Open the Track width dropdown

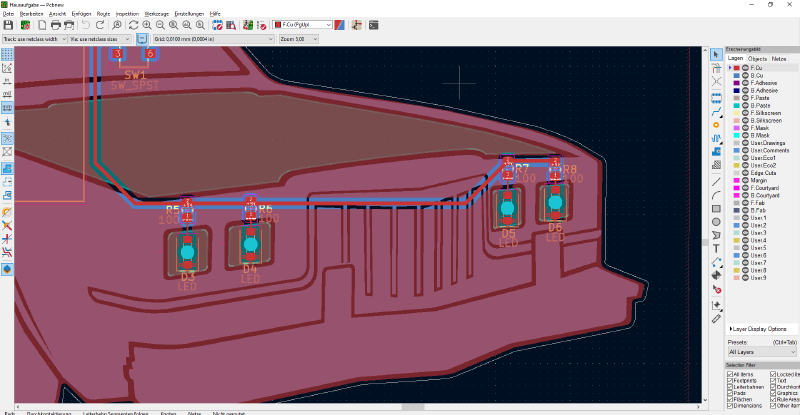pyautogui.click(x=35, y=39)
